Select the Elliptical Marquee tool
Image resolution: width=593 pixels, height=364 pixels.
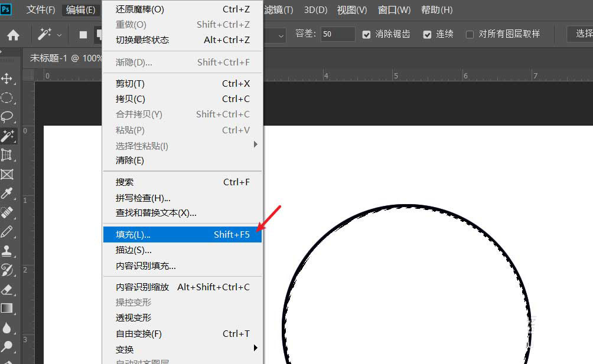[7, 98]
